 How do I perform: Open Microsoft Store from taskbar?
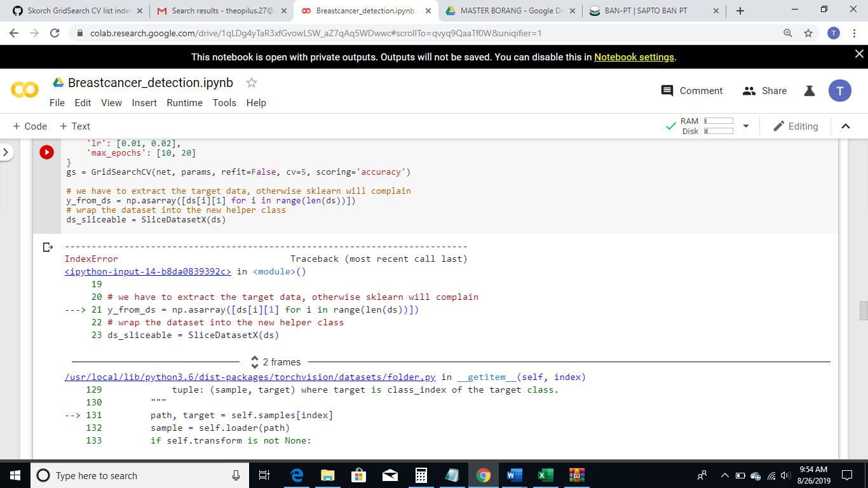(358, 475)
